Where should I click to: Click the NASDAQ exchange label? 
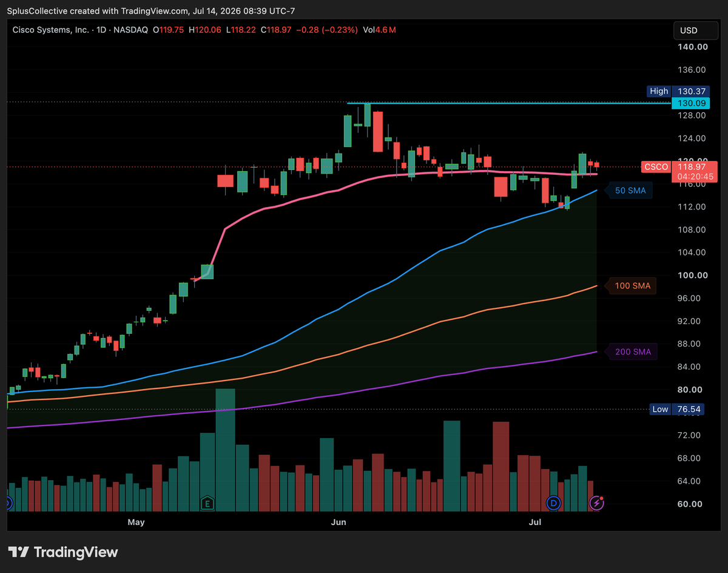pos(132,30)
